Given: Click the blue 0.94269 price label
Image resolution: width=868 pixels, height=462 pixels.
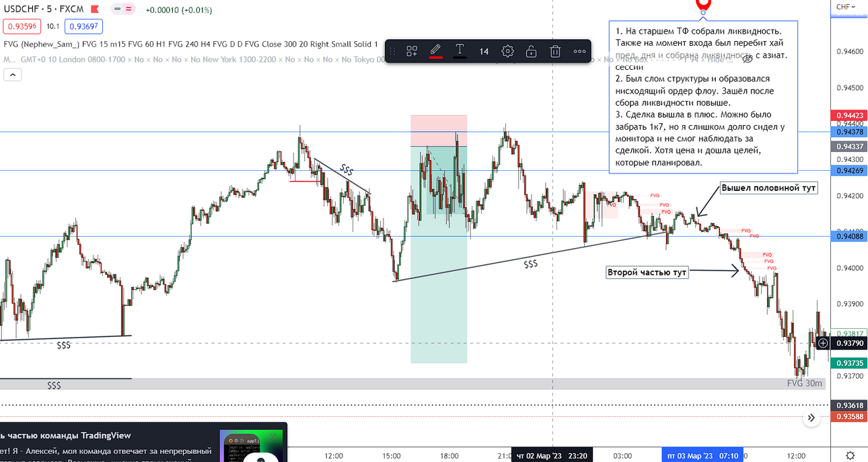Looking at the screenshot, I should (x=849, y=170).
